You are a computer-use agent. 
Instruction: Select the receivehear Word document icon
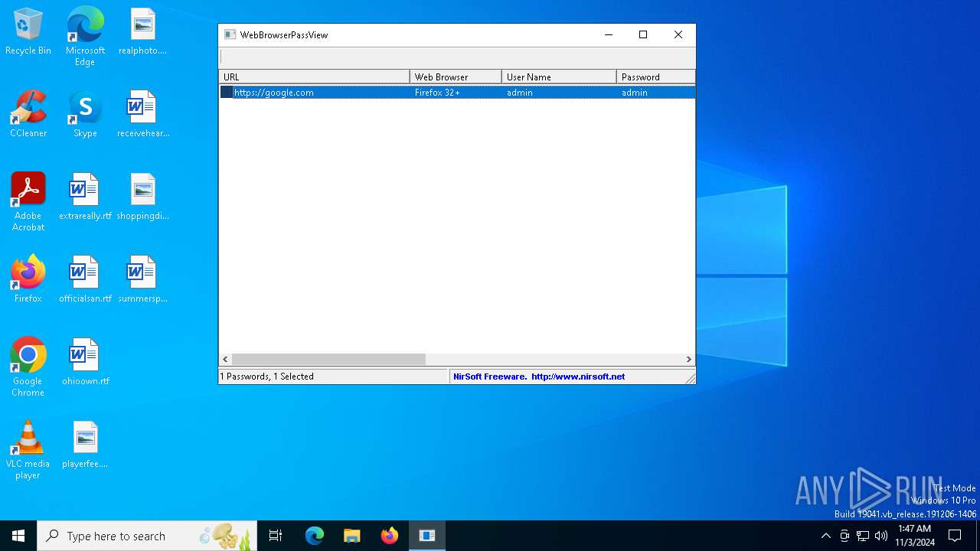pos(142,114)
